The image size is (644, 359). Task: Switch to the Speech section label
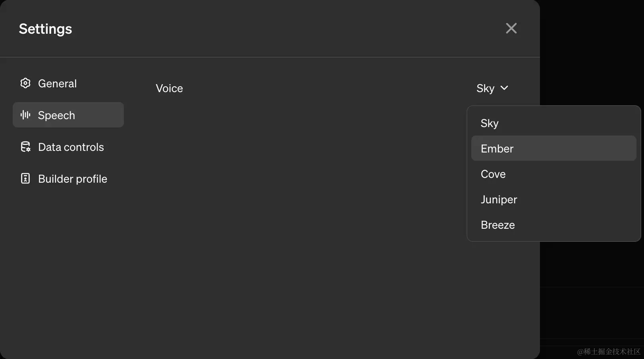[x=56, y=115]
